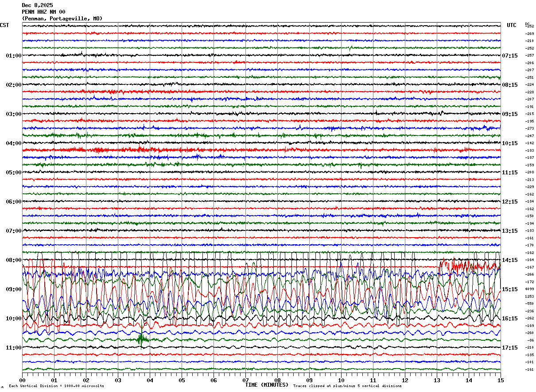The width and height of the screenshot is (536, 392).
Task: Click the "Traces clipped at plus/minus 5 vertical divisions" note
Action: point(347,386)
